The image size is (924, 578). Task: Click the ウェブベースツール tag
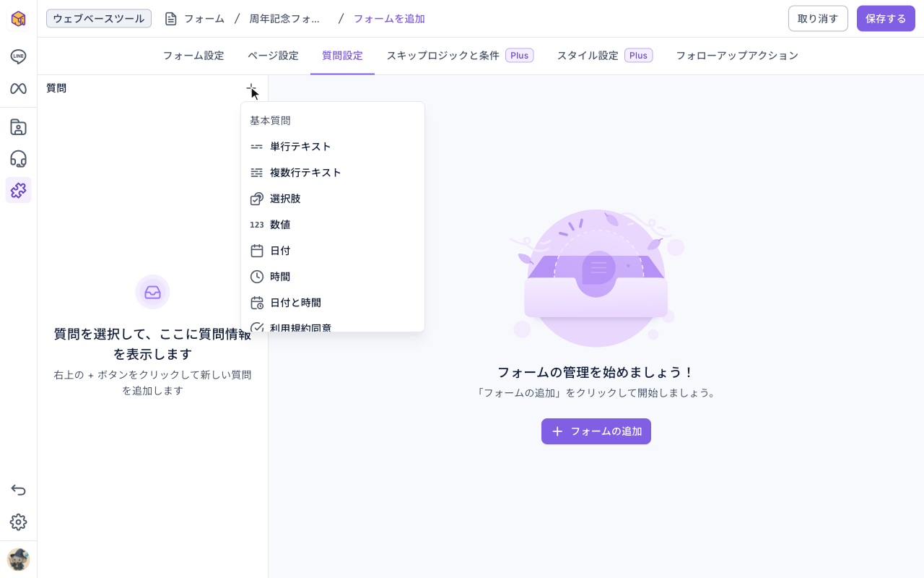(x=99, y=19)
